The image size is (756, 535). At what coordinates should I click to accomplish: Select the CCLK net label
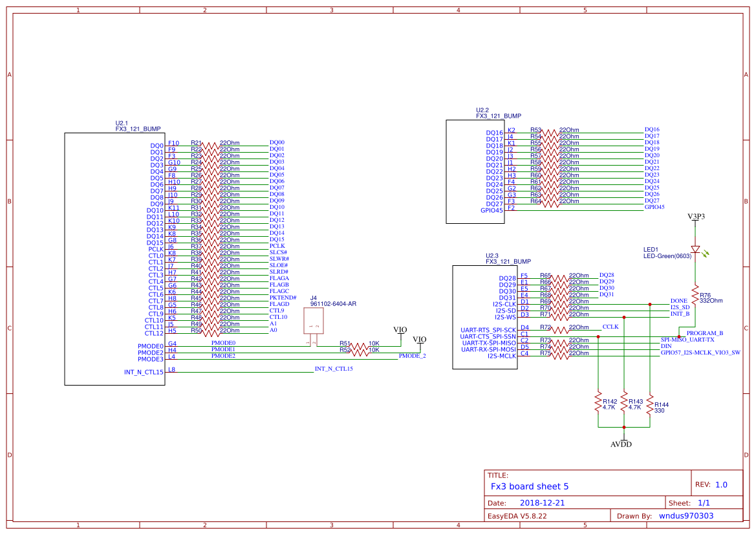tap(610, 327)
